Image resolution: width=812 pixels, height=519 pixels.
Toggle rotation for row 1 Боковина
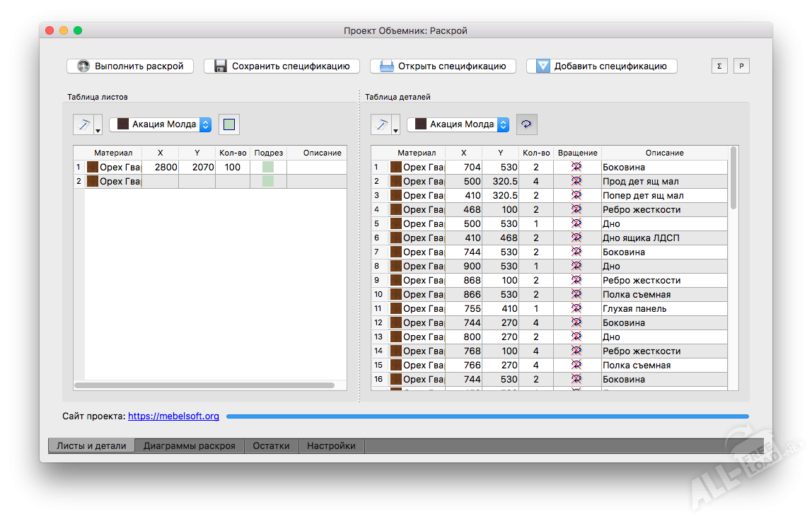(x=576, y=167)
